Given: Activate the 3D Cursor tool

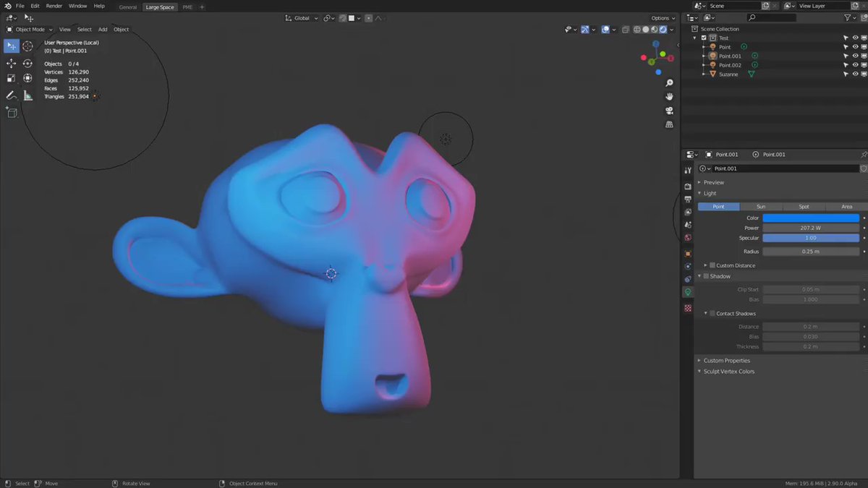Looking at the screenshot, I should (27, 46).
